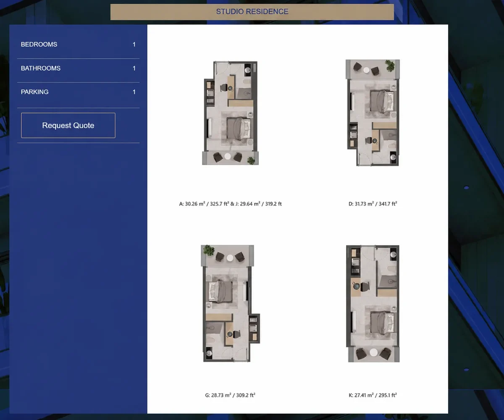Open the Studio Residence header banner

coord(252,12)
